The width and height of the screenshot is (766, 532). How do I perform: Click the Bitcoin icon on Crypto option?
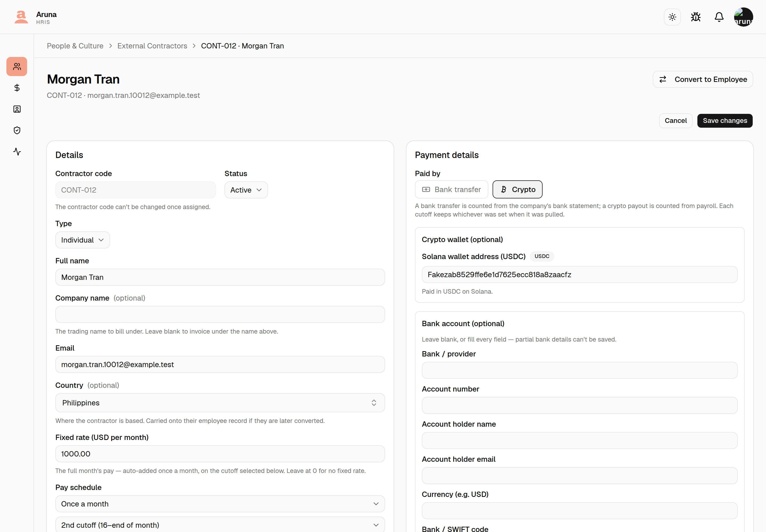click(503, 189)
